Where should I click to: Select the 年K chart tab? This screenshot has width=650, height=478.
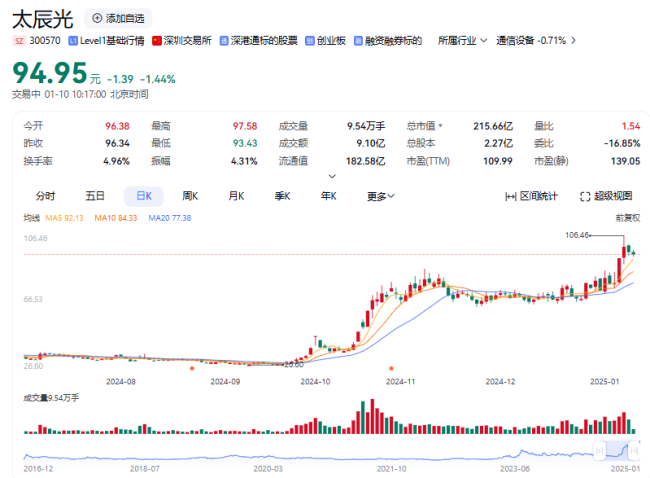[328, 196]
